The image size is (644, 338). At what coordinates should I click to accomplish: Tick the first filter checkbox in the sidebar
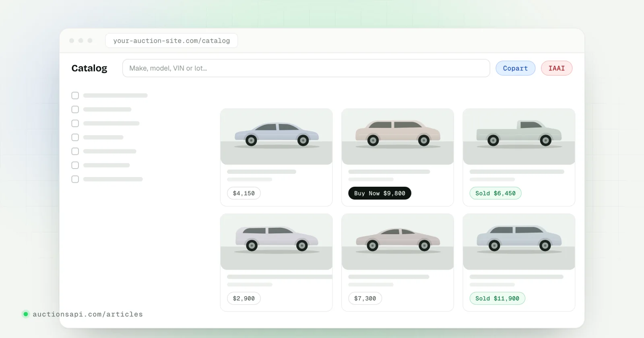[x=75, y=96]
